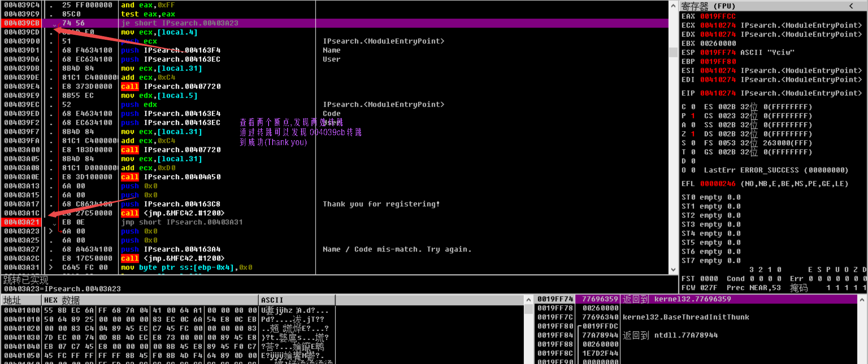The width and height of the screenshot is (868, 364).
Task: Click the disassembly scrollbar up arrow
Action: [x=673, y=5]
